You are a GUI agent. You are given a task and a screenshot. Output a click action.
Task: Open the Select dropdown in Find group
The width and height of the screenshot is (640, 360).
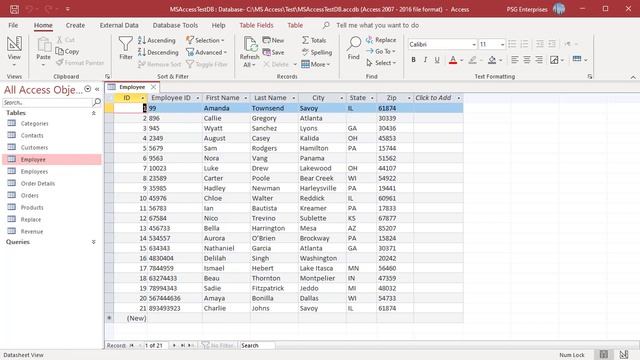pyautogui.click(x=381, y=63)
